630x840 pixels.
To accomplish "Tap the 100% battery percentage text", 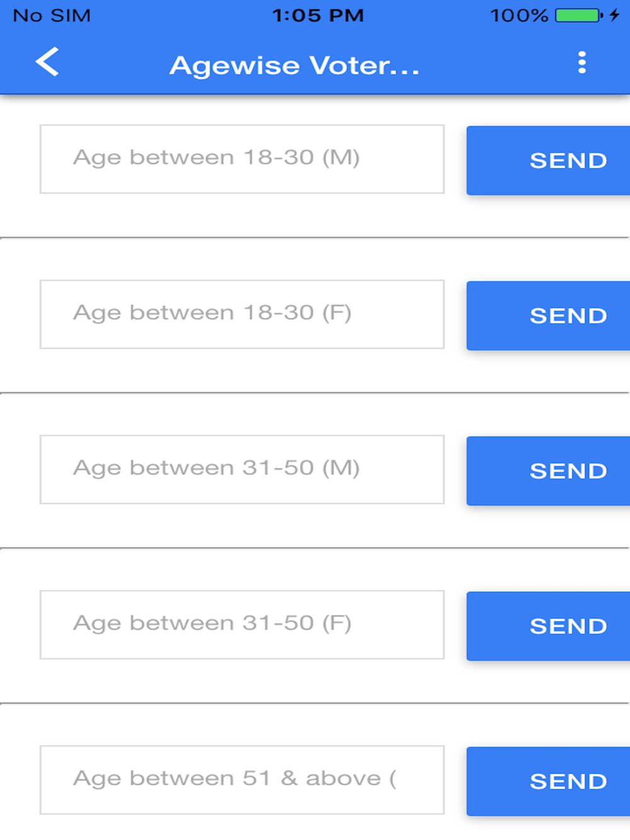I will (519, 15).
